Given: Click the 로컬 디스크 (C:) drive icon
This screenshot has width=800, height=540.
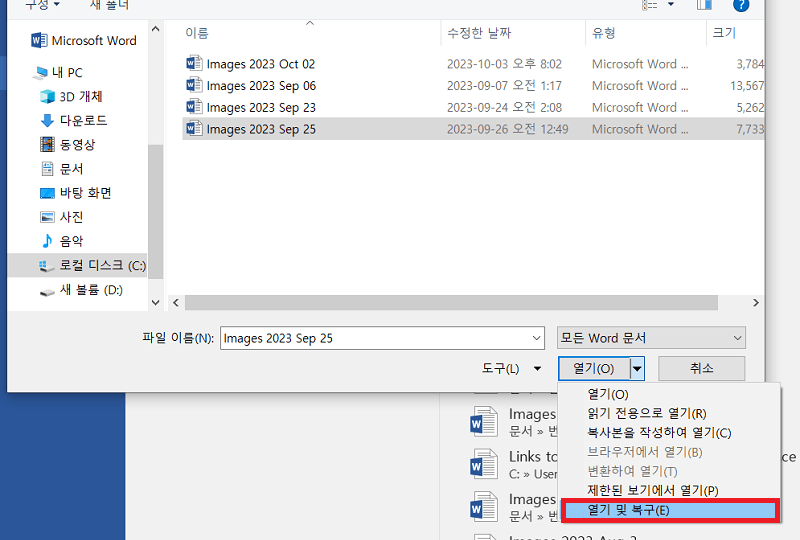Looking at the screenshot, I should (46, 266).
